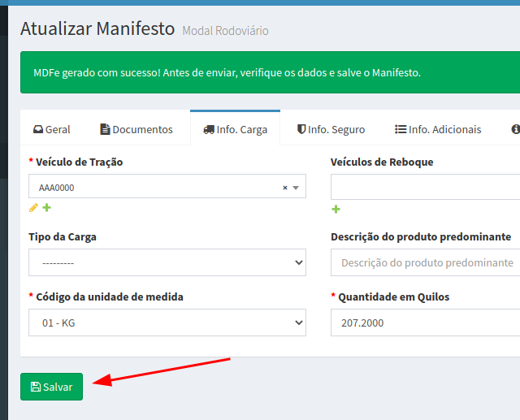
Task: Clear AAA0000 selection with the × icon
Action: coord(285,188)
